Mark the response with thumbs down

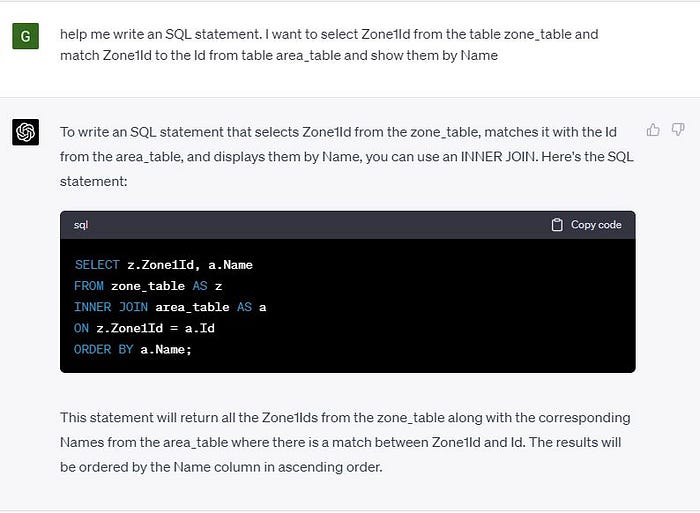[678, 130]
